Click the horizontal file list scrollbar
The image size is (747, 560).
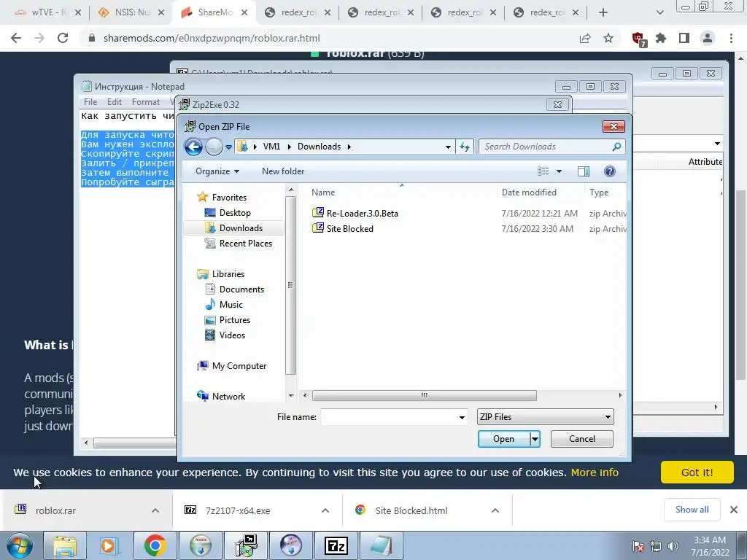tap(424, 395)
